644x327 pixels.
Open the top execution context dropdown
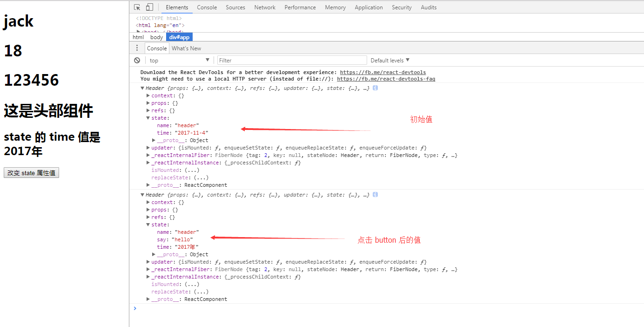tap(180, 60)
